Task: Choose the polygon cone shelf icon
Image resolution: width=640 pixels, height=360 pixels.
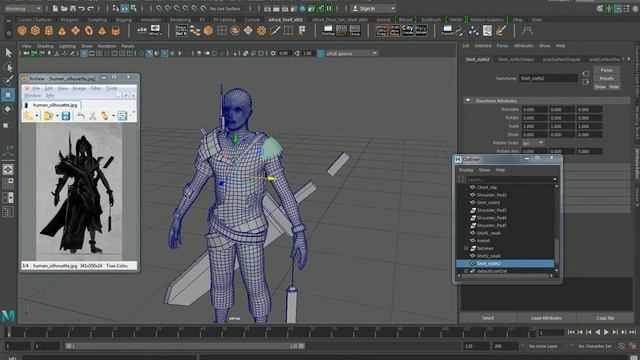Action: 62,31
